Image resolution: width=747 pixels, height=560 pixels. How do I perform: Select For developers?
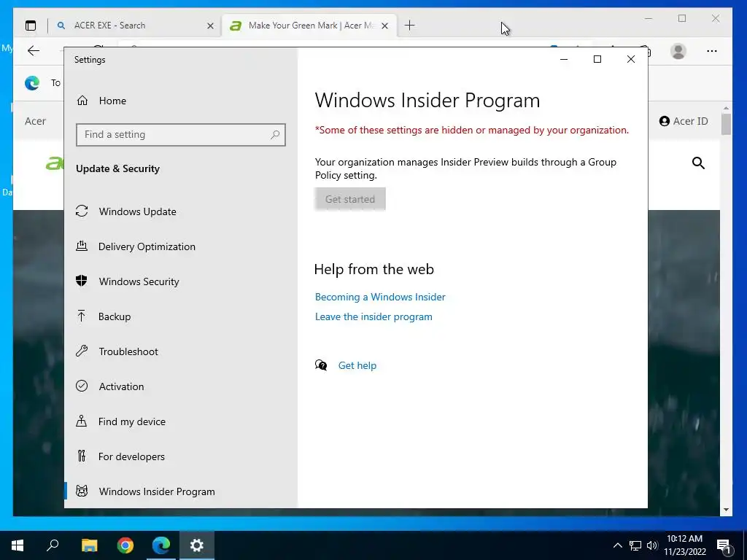[181, 456]
